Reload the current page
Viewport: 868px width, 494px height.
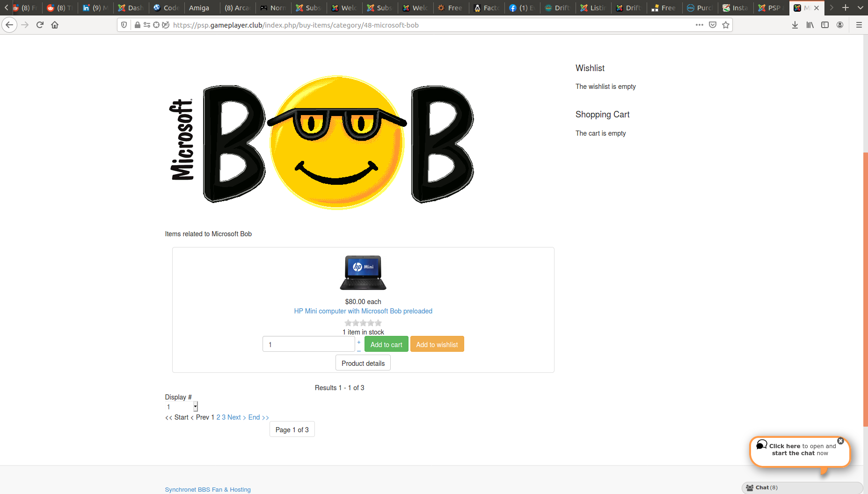(40, 25)
